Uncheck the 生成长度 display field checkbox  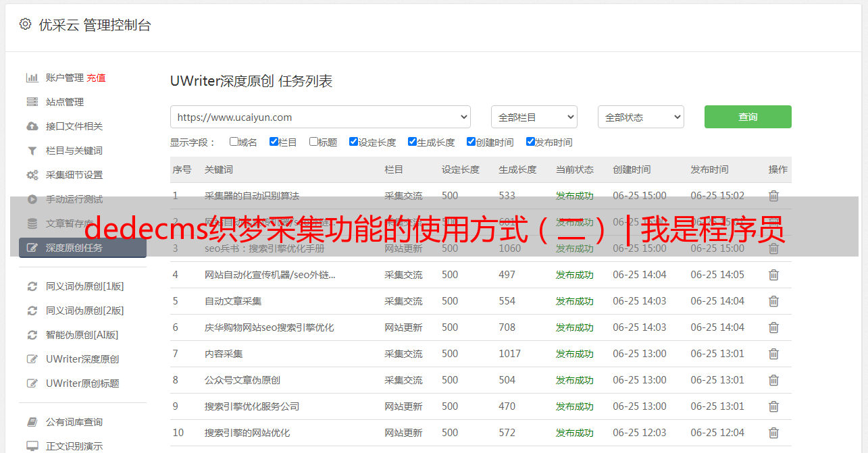(412, 142)
